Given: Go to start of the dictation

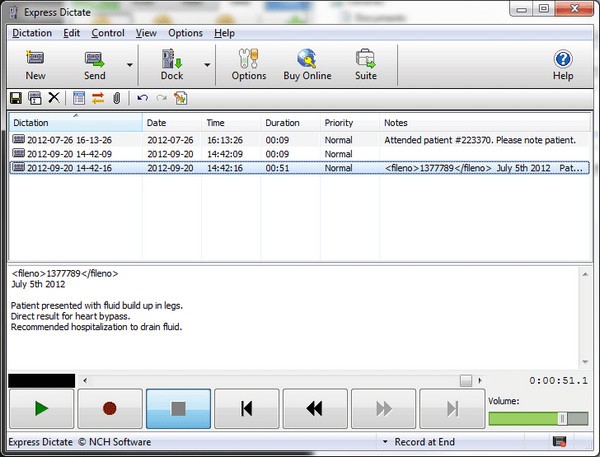Looking at the screenshot, I should coord(246,408).
